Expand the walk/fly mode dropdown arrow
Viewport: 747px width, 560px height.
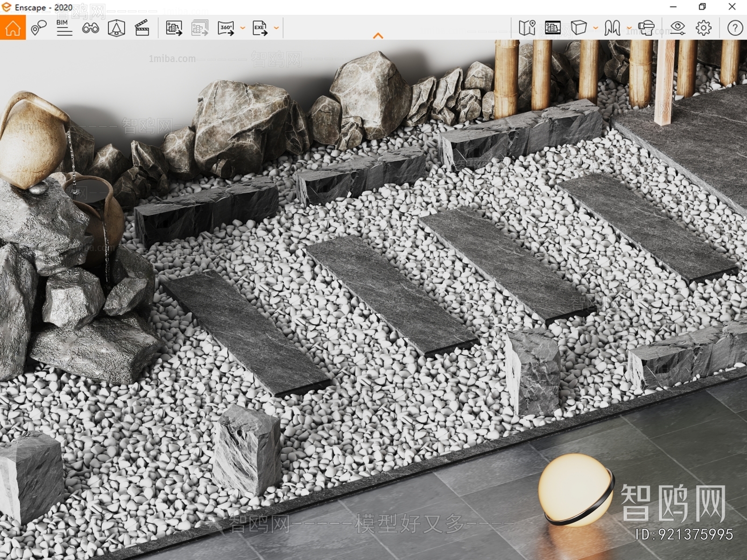tap(629, 28)
